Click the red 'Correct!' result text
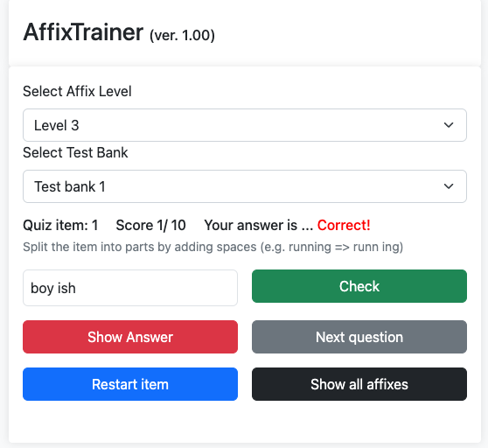The width and height of the screenshot is (488, 448). tap(344, 225)
